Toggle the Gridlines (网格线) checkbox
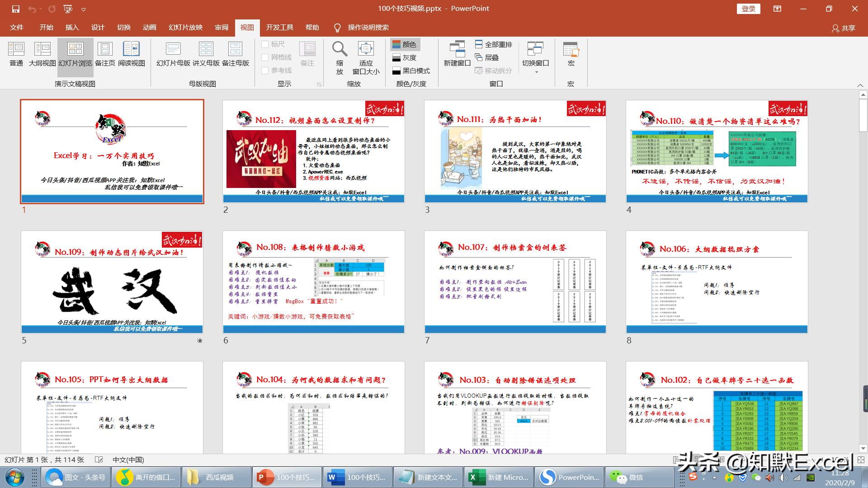This screenshot has height=488, width=868. coord(265,57)
